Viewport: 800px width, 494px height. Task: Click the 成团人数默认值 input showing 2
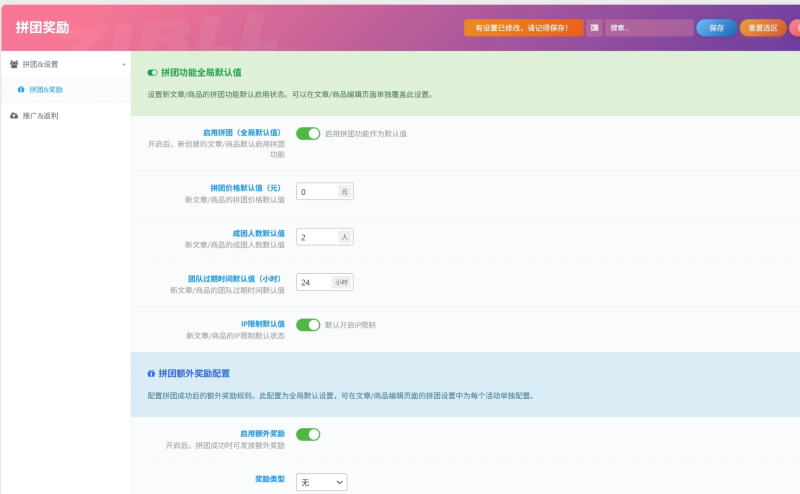(x=316, y=237)
